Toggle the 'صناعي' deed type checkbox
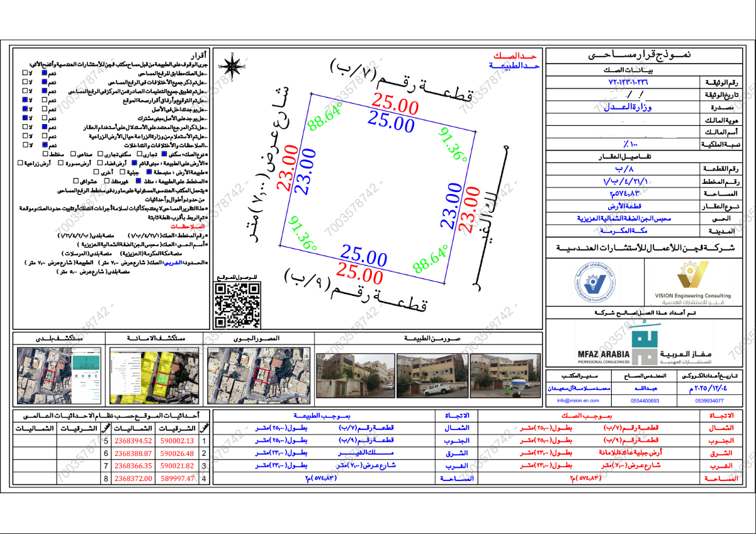756x534 pixels. [x=73, y=154]
